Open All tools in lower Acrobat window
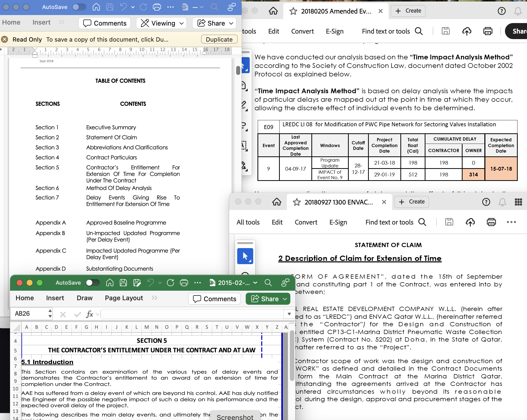The image size is (527, 420). point(248,222)
